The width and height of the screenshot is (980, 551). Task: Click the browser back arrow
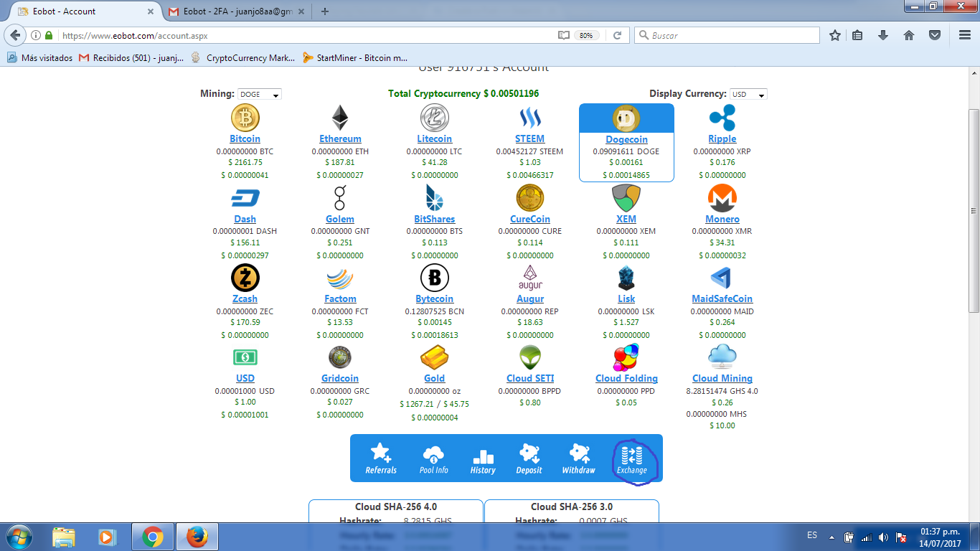[16, 35]
